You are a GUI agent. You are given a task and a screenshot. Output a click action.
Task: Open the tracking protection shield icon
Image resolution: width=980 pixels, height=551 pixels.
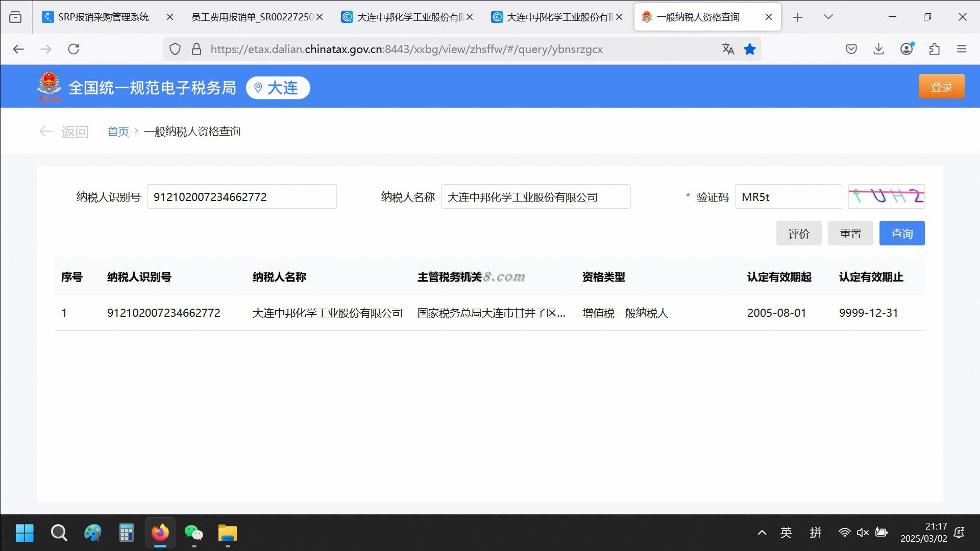pos(175,49)
